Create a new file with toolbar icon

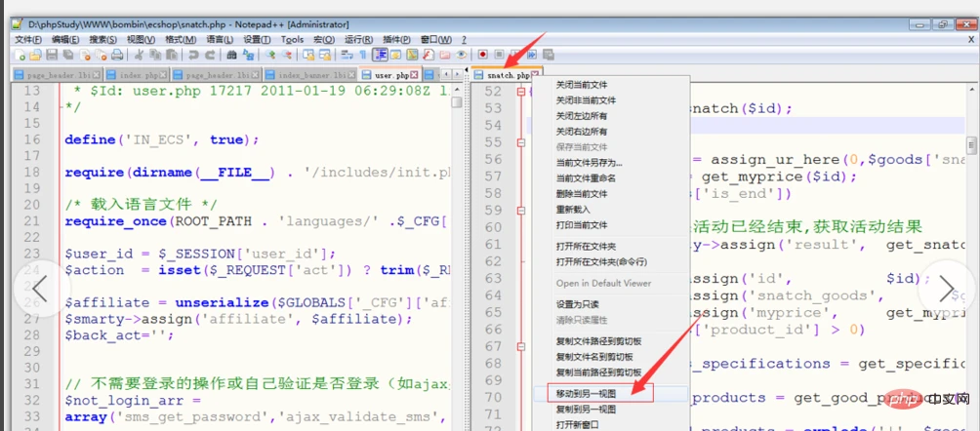coord(20,55)
